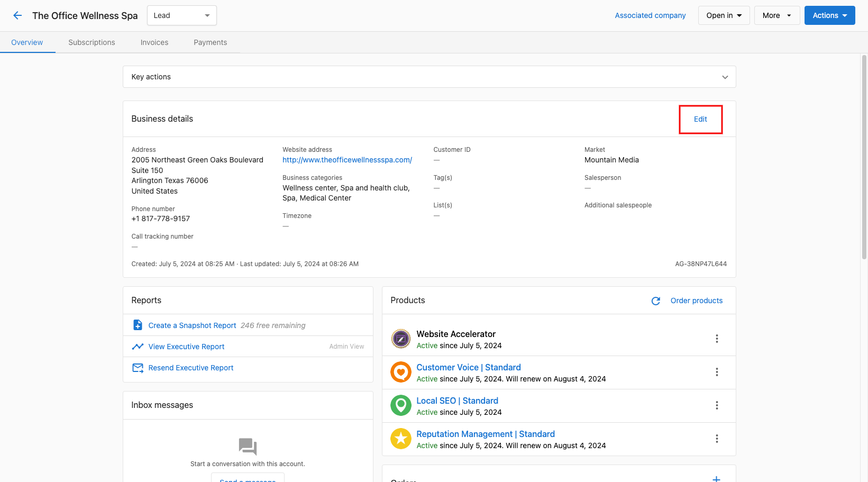This screenshot has width=868, height=482.
Task: Switch to the Invoices tab
Action: [x=154, y=42]
